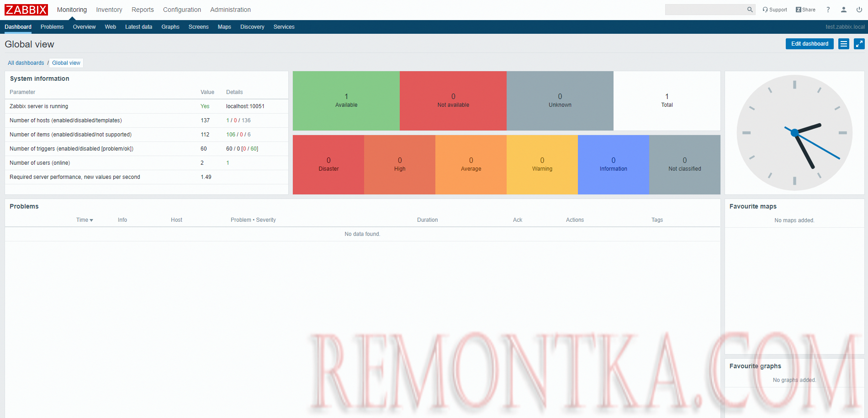Select the High severity tile
This screenshot has width=868, height=418.
[400, 165]
